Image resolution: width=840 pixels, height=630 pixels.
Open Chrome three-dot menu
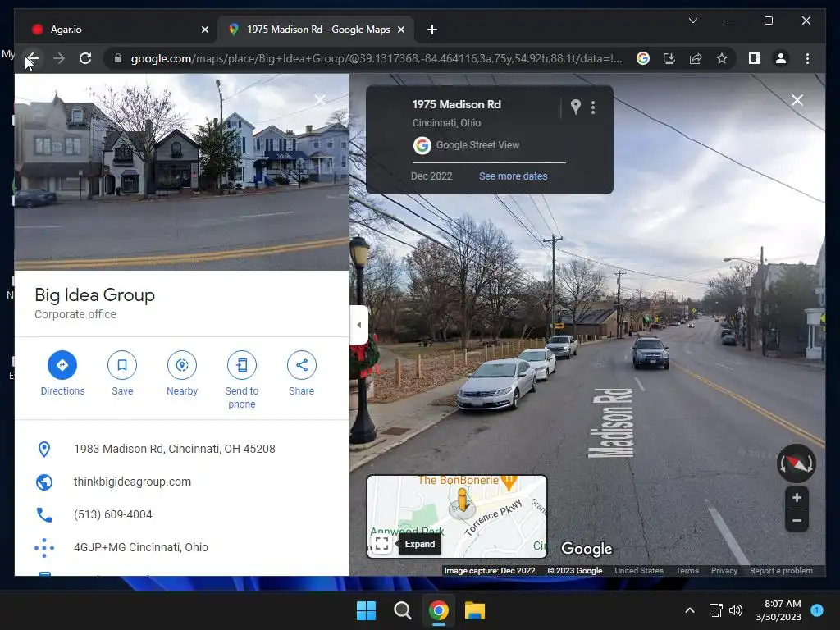[807, 58]
